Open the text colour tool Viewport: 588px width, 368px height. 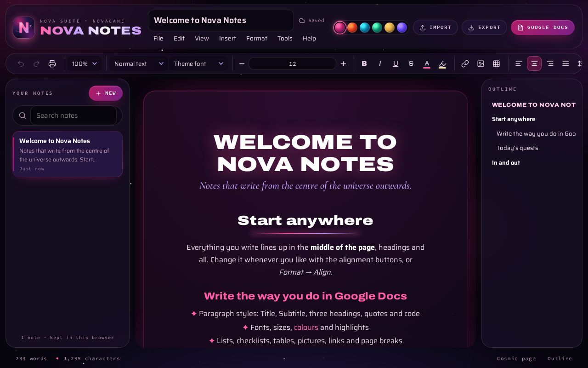click(427, 63)
